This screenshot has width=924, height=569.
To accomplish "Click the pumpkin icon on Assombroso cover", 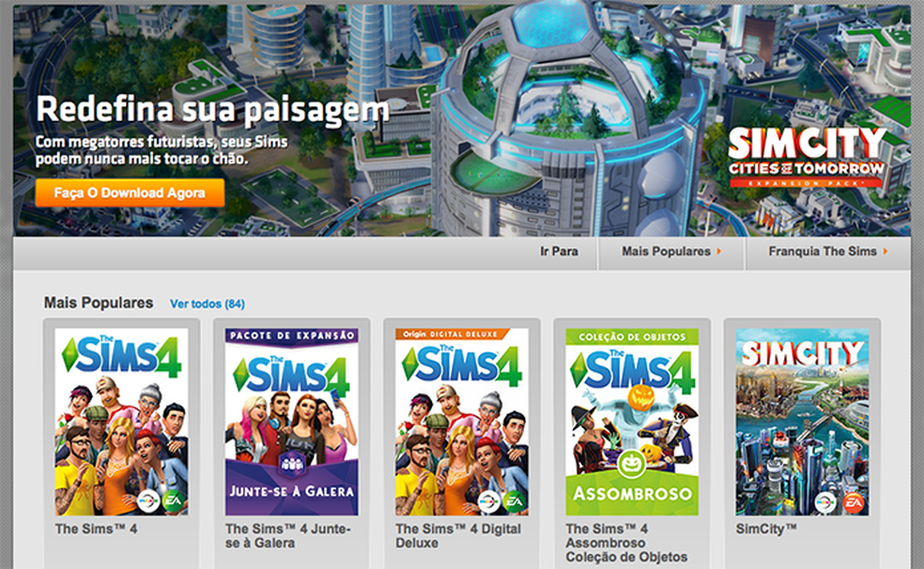I will pyautogui.click(x=632, y=464).
